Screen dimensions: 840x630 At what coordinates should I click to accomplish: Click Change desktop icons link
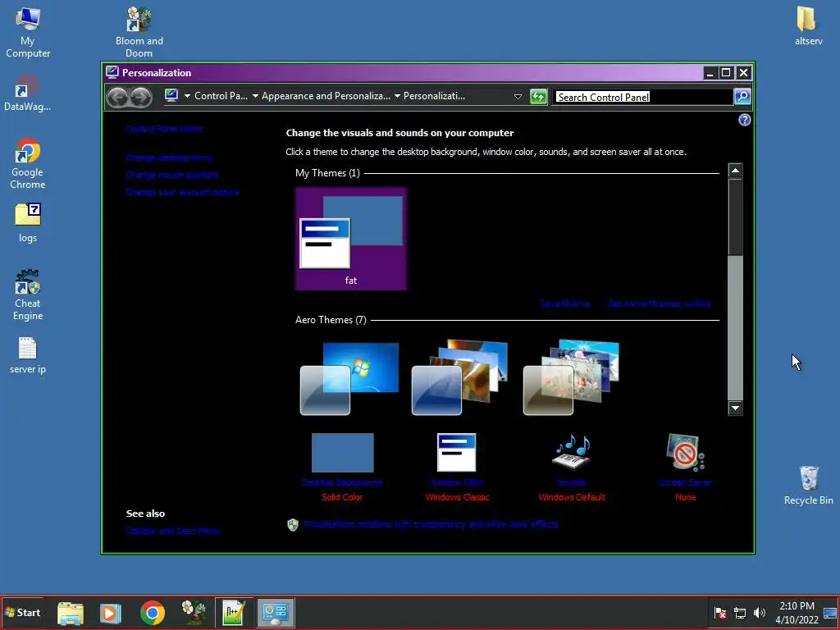pyautogui.click(x=169, y=157)
